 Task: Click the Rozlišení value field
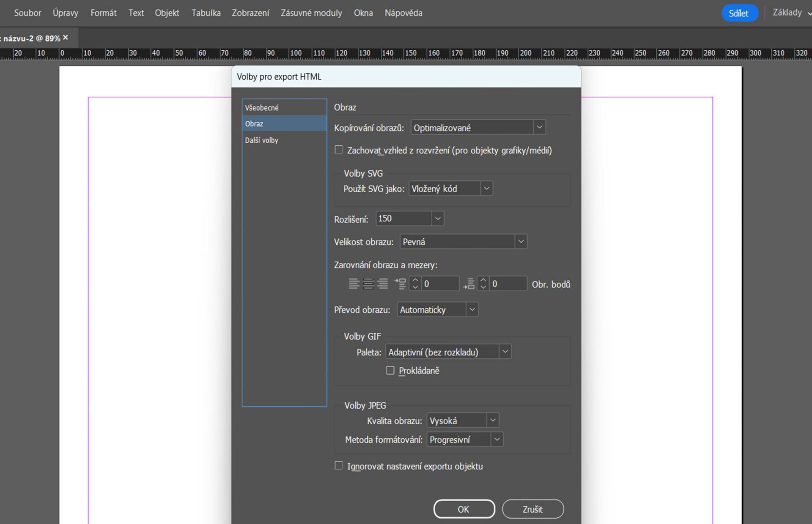[403, 218]
